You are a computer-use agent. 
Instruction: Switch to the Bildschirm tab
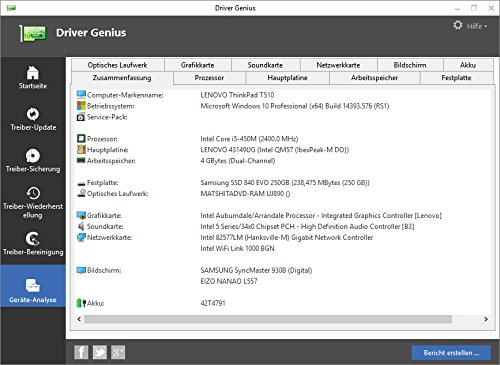click(410, 65)
